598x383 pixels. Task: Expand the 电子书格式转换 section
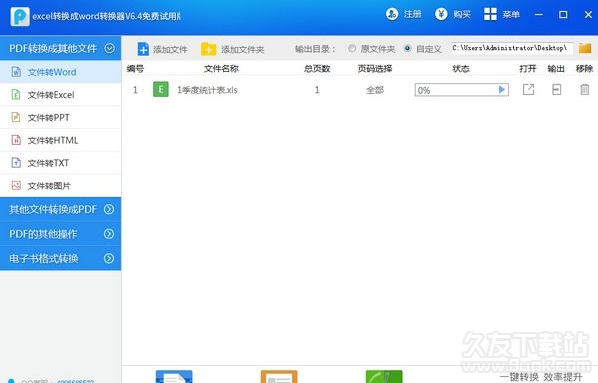coord(61,258)
